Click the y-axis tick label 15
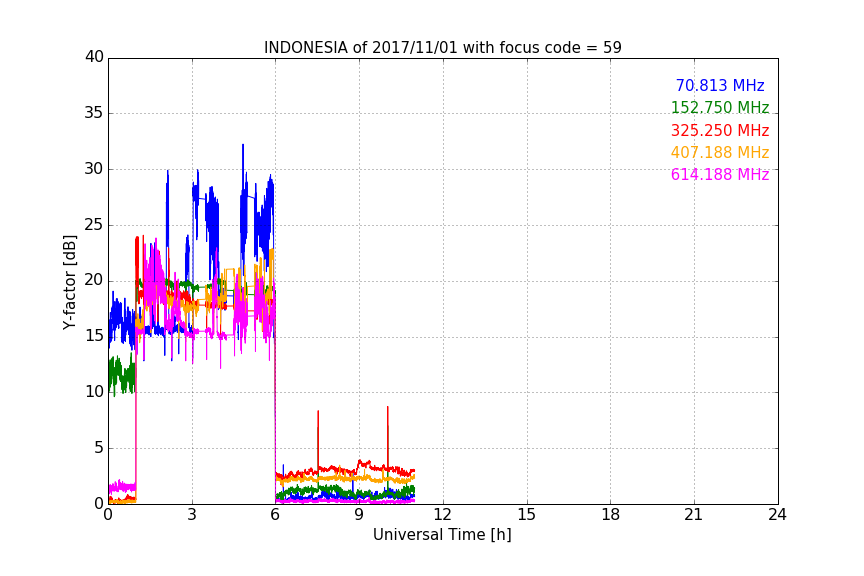Image resolution: width=864 pixels, height=576 pixels. click(x=94, y=336)
